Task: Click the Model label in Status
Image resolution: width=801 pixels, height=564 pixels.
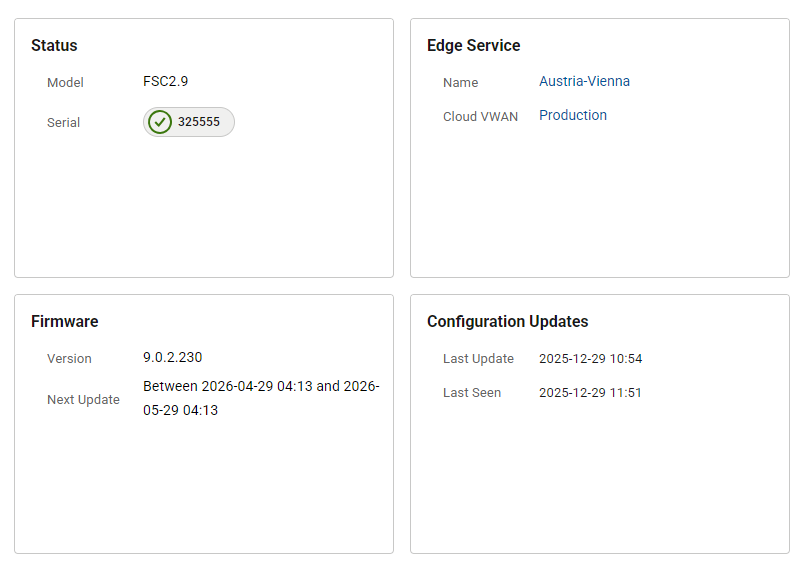Action: pos(65,83)
